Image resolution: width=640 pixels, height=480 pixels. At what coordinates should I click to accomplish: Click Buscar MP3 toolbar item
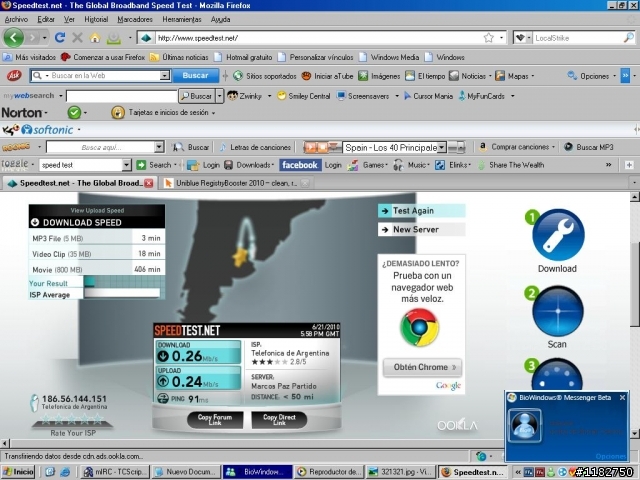(x=589, y=147)
